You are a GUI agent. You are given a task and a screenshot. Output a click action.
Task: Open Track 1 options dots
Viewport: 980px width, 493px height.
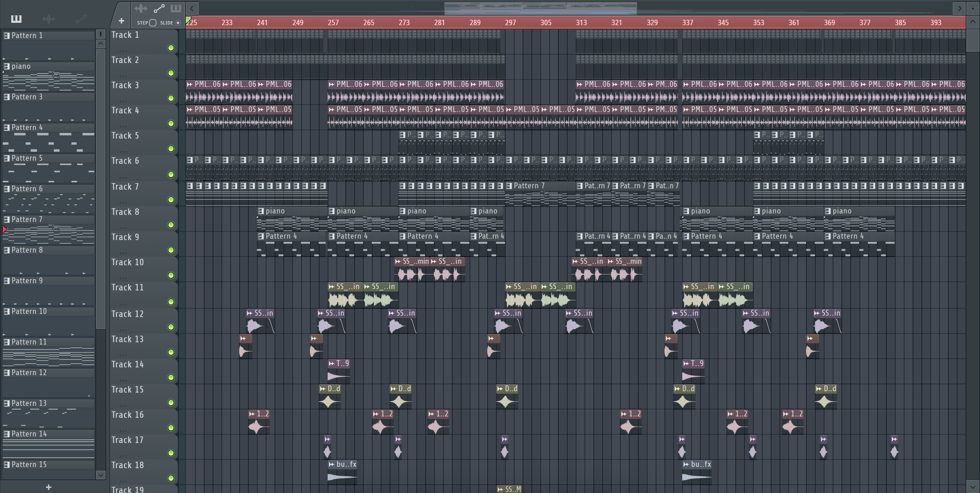click(122, 51)
